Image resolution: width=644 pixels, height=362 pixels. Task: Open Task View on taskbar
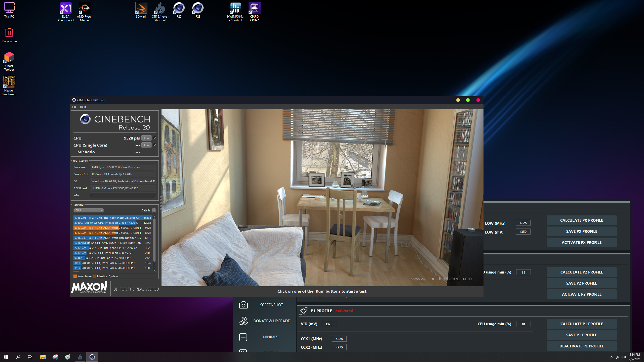30,357
